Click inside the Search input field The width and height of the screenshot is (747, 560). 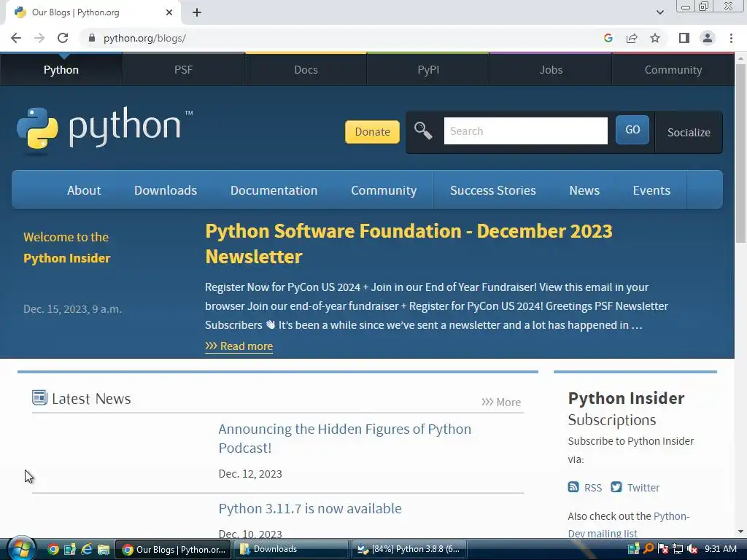coord(525,131)
